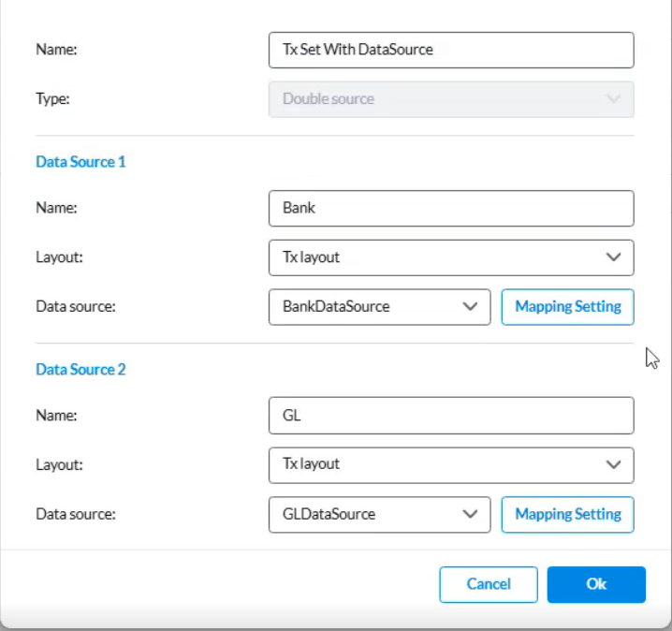The height and width of the screenshot is (631, 672).
Task: Click the chevron arrow in Type dropdown
Action: click(x=613, y=98)
